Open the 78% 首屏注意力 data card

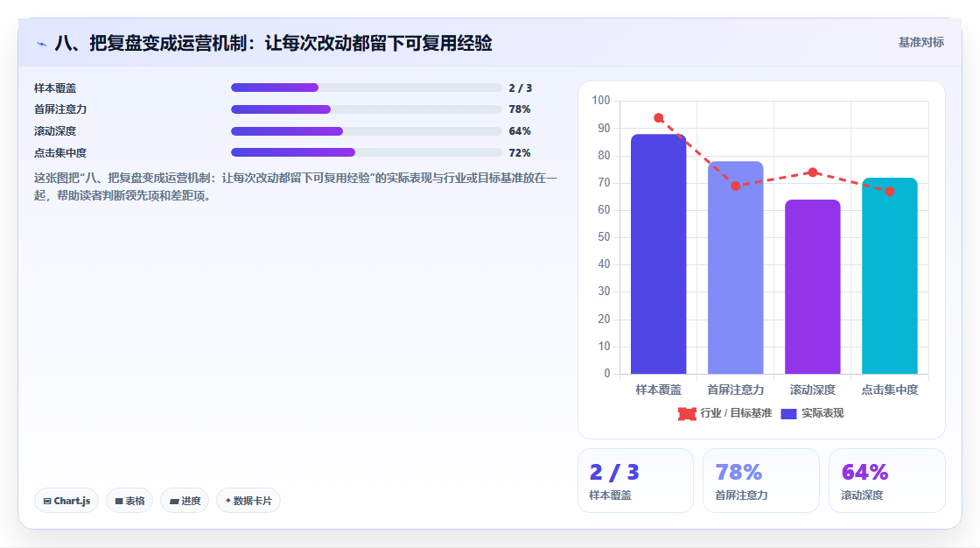pyautogui.click(x=761, y=481)
